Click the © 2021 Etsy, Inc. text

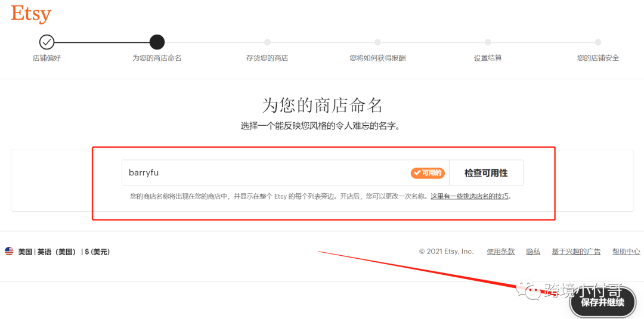pos(447,252)
